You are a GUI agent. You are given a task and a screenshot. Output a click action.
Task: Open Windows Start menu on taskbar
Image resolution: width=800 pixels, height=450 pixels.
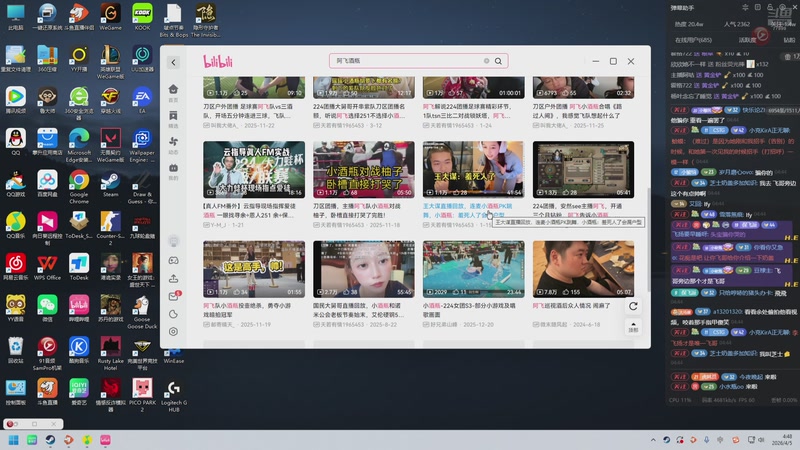point(14,440)
